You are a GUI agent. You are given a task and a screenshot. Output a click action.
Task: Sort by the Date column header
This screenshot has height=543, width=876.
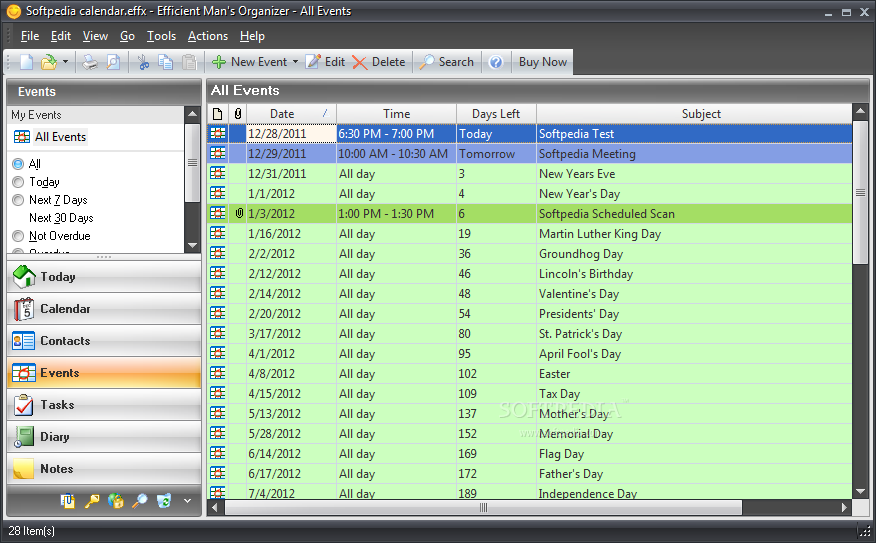coord(292,114)
